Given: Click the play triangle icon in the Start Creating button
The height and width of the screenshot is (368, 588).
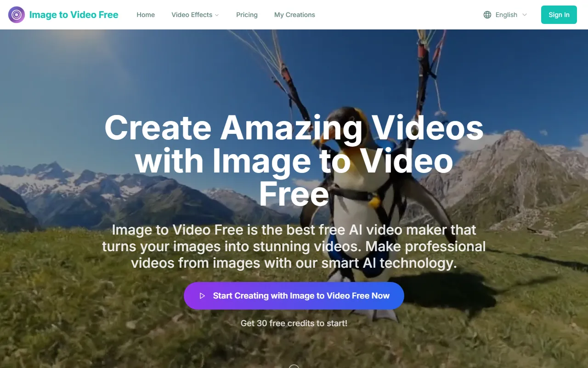Looking at the screenshot, I should coord(202,296).
